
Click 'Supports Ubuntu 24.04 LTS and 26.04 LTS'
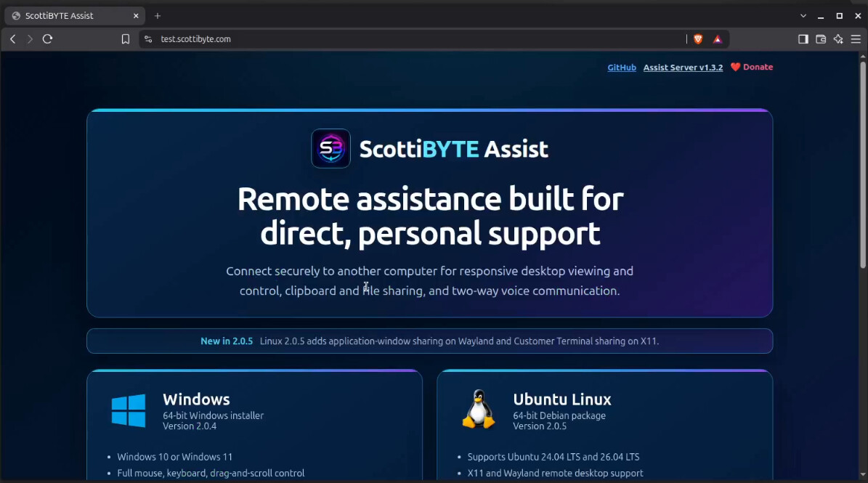(x=553, y=457)
